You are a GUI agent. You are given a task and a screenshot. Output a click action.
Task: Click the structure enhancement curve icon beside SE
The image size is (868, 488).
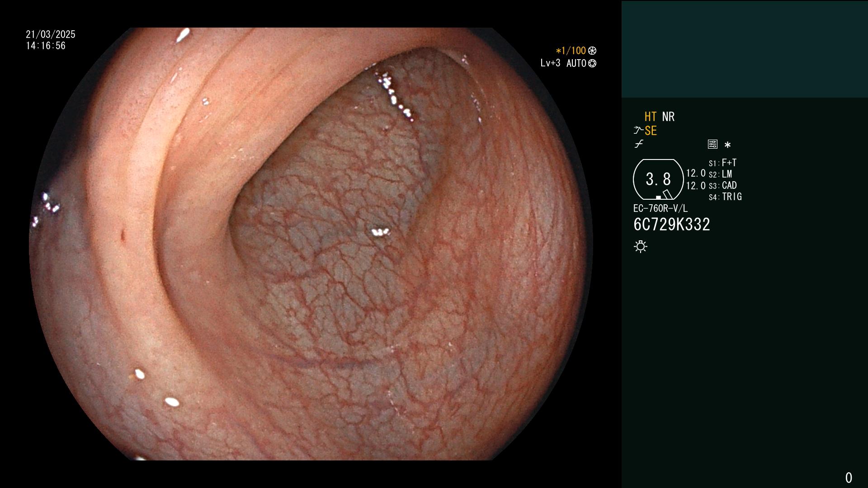638,131
